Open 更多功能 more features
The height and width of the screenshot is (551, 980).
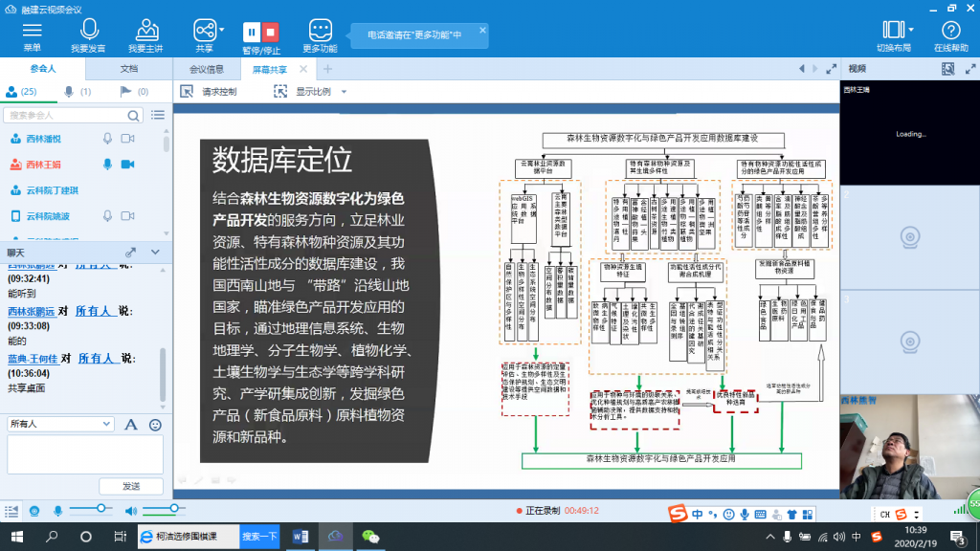pos(320,30)
